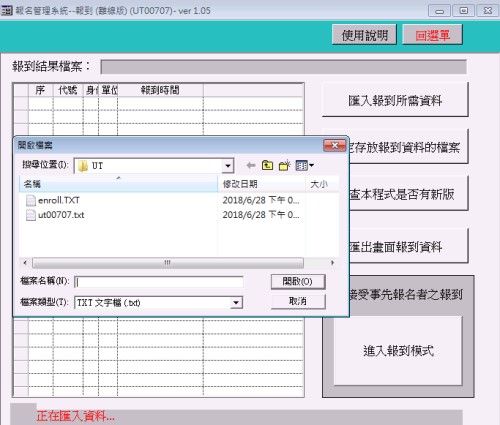The image size is (500, 425).
Task: Close the 開啟檔案 dialog
Action: (x=334, y=145)
